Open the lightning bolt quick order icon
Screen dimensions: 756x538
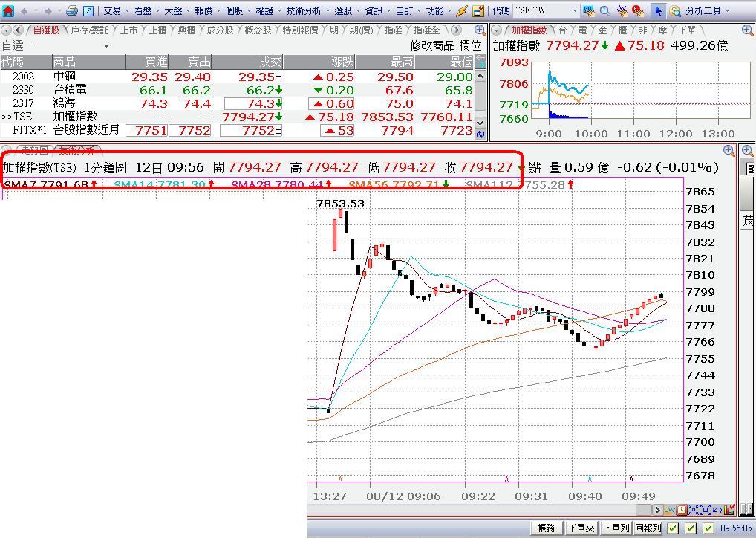(x=462, y=10)
